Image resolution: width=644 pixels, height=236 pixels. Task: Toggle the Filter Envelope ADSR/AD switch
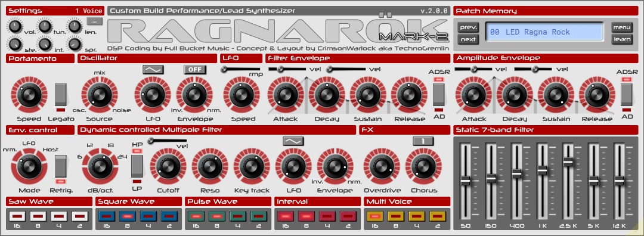(x=439, y=94)
